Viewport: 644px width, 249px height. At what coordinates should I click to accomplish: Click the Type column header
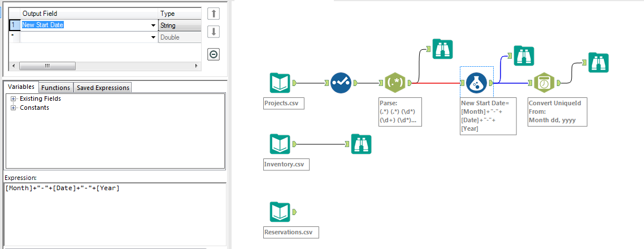pyautogui.click(x=180, y=14)
